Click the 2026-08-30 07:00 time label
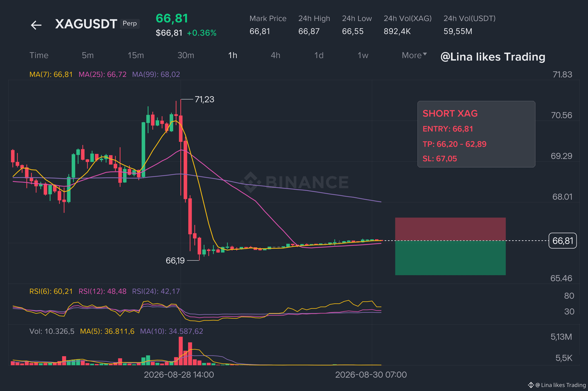The width and height of the screenshot is (588, 391). (x=371, y=374)
